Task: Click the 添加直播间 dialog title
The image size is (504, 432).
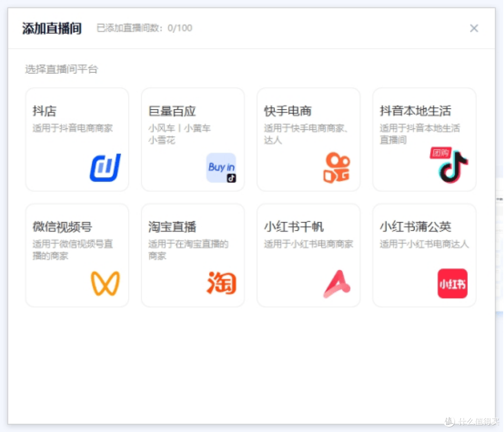Action: click(x=52, y=28)
